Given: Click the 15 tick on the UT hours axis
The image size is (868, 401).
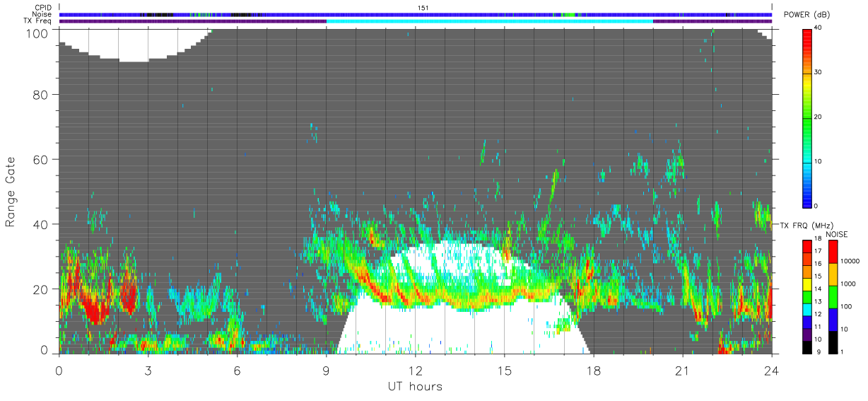Looking at the screenshot, I should [504, 370].
